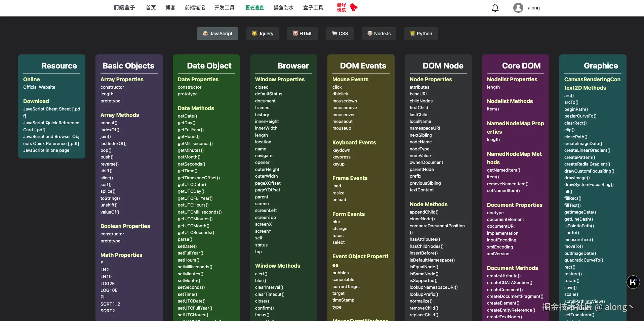The width and height of the screenshot is (644, 321).
Task: Click previousSibling in DOM Node
Action: [x=425, y=183]
